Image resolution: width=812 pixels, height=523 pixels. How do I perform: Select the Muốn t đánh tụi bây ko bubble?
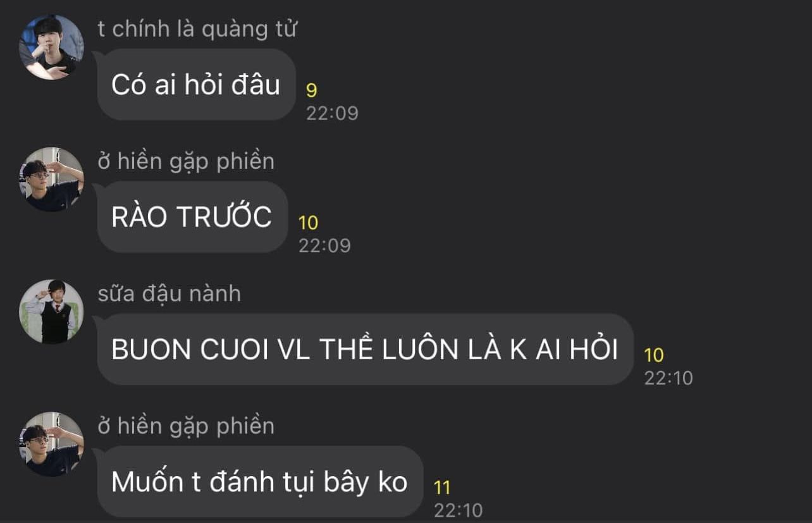point(261,482)
